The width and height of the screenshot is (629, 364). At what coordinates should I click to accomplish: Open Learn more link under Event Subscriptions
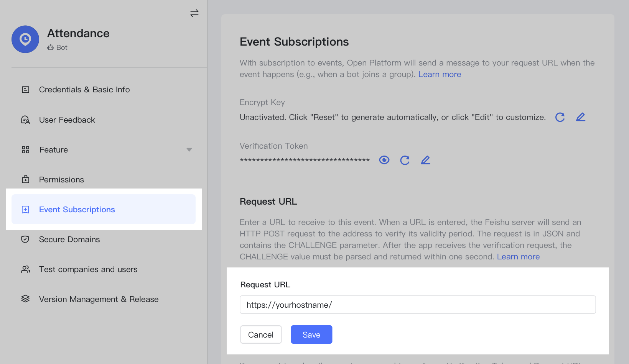(x=440, y=74)
